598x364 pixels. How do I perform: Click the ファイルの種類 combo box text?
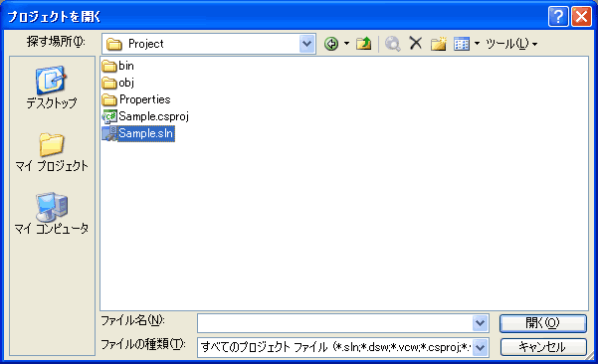tap(335, 347)
